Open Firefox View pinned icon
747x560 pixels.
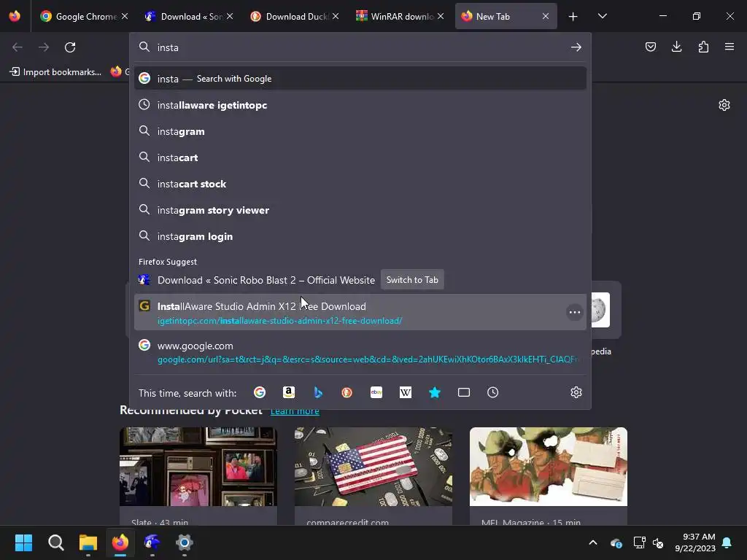pos(15,16)
